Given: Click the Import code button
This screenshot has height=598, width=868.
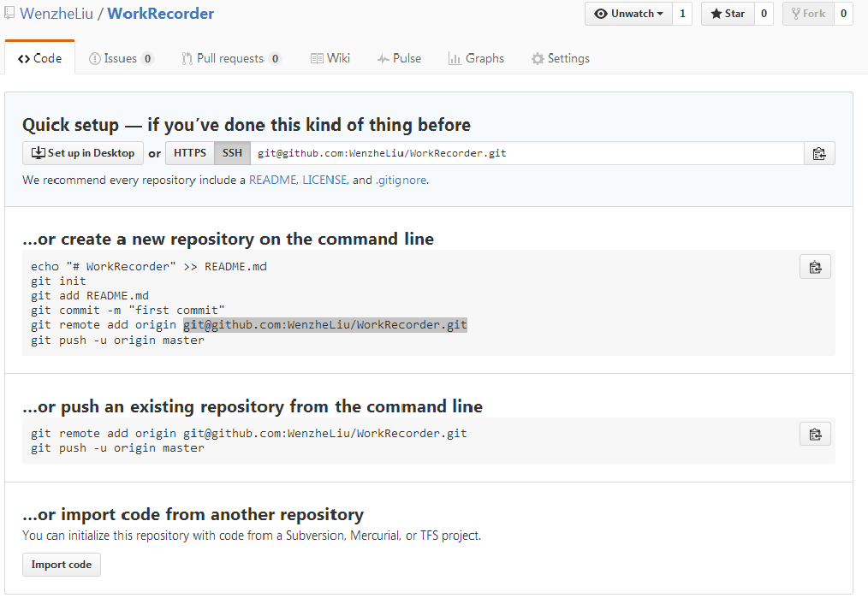Looking at the screenshot, I should pyautogui.click(x=62, y=565).
